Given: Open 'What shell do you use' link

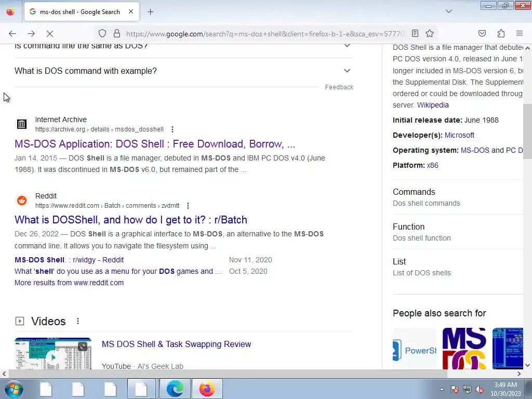Looking at the screenshot, I should [118, 271].
